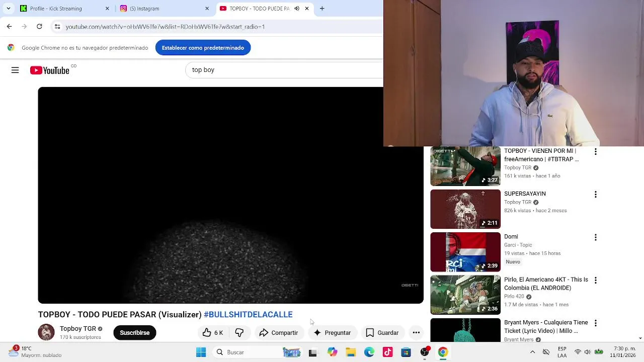
Task: Save video with Guardar button
Action: tap(382, 333)
